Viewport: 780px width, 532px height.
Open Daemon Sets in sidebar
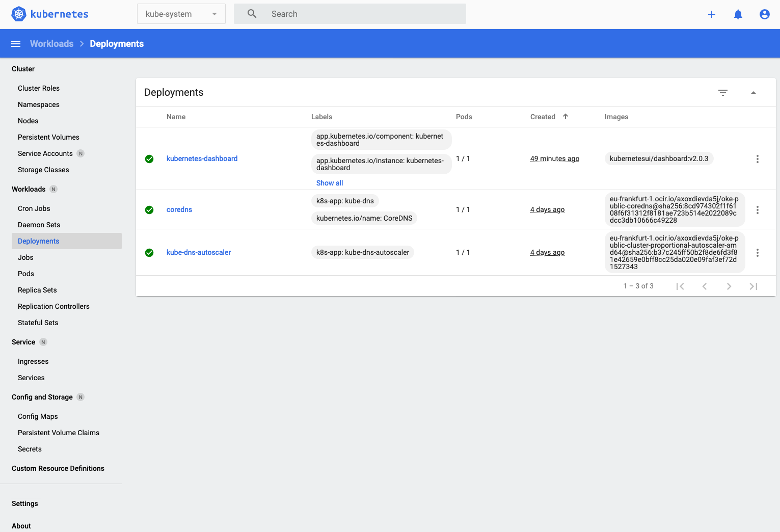click(x=39, y=225)
